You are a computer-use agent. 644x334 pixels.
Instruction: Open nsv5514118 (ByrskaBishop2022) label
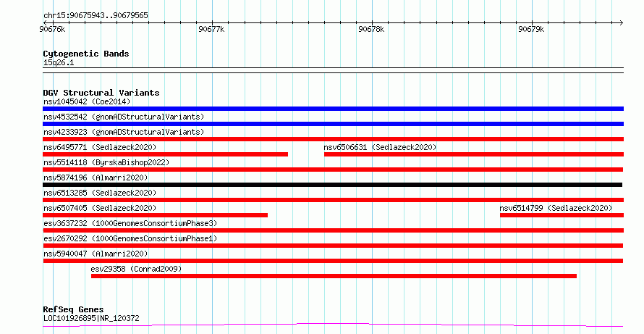(x=106, y=162)
